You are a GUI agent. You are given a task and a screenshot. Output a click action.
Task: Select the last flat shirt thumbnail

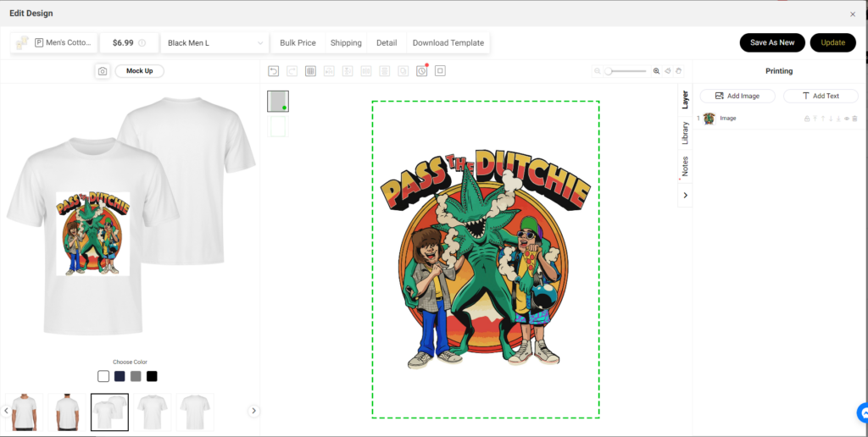(195, 412)
